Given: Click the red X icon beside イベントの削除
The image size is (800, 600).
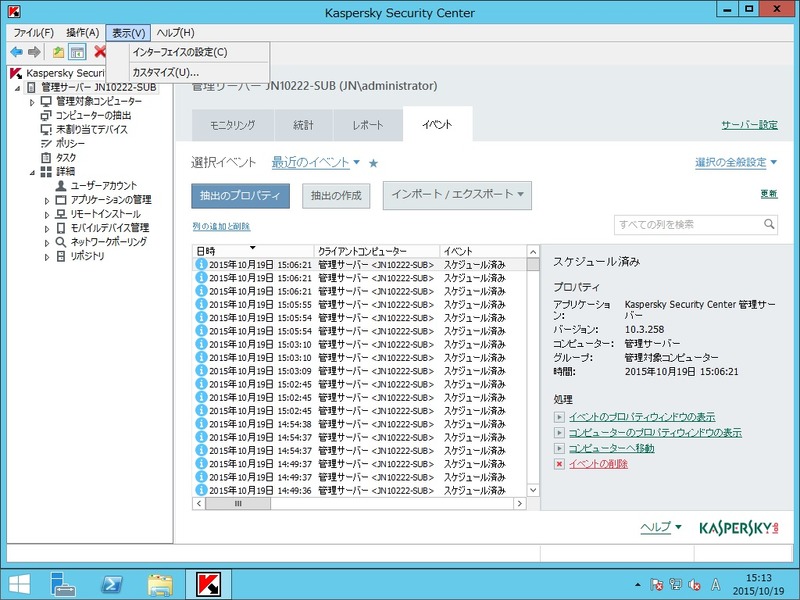Looking at the screenshot, I should [559, 464].
